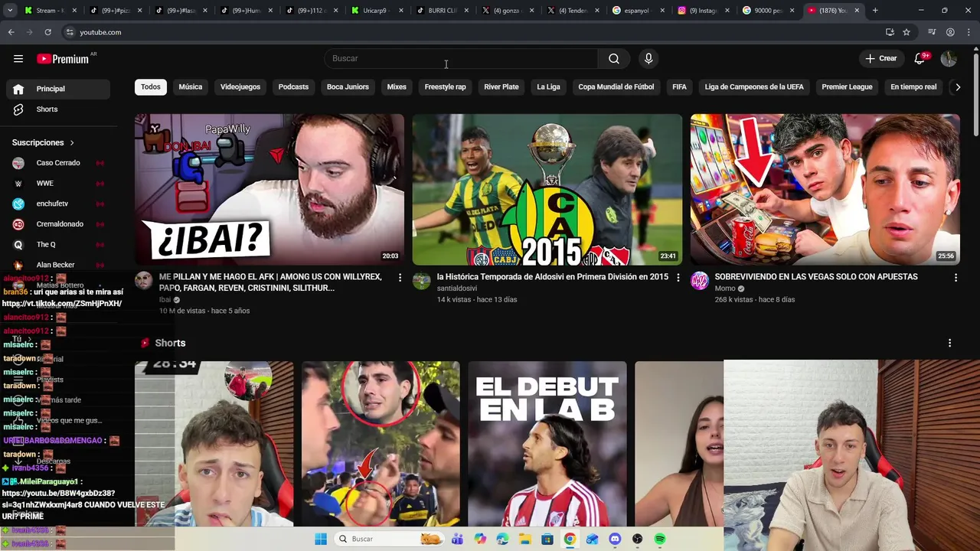Select the Mixes filter chip
This screenshot has height=551, width=980.
[397, 87]
